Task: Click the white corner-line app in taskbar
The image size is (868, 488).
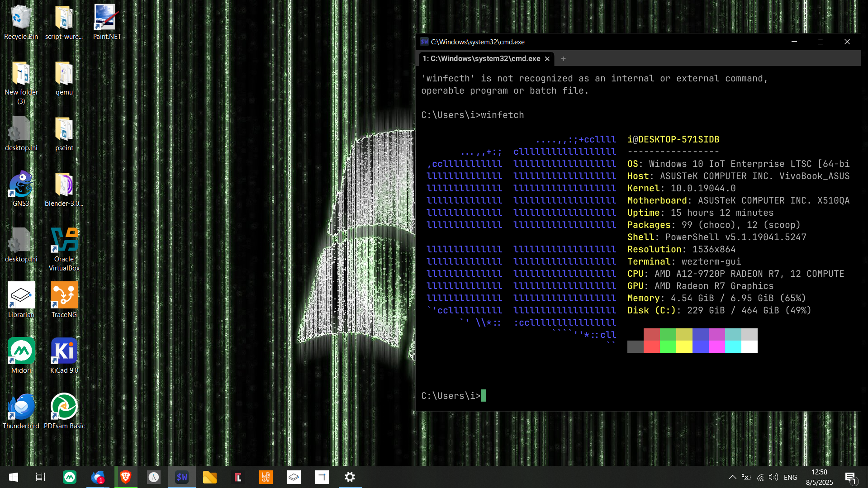Action: pyautogui.click(x=322, y=477)
